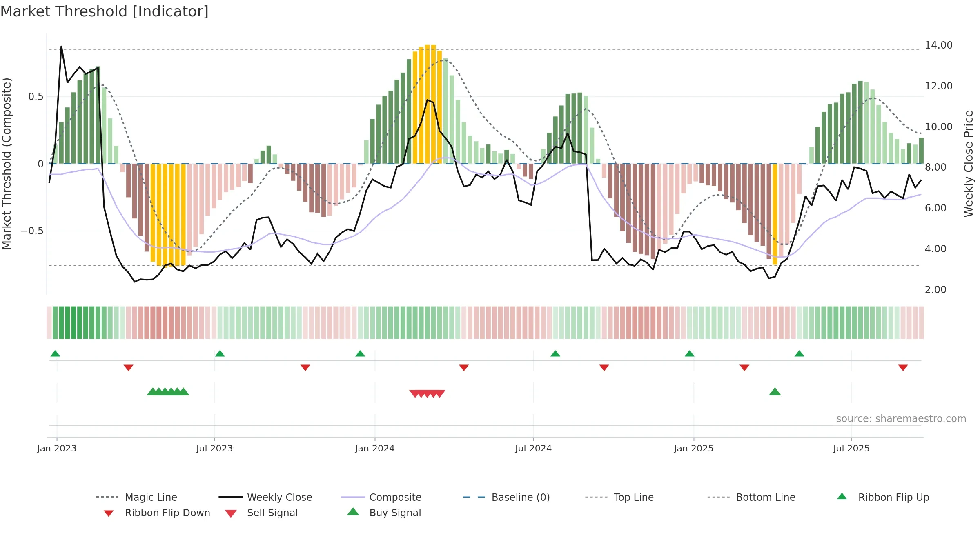Click the Market Threshold (Composite) axis title

tap(7, 164)
